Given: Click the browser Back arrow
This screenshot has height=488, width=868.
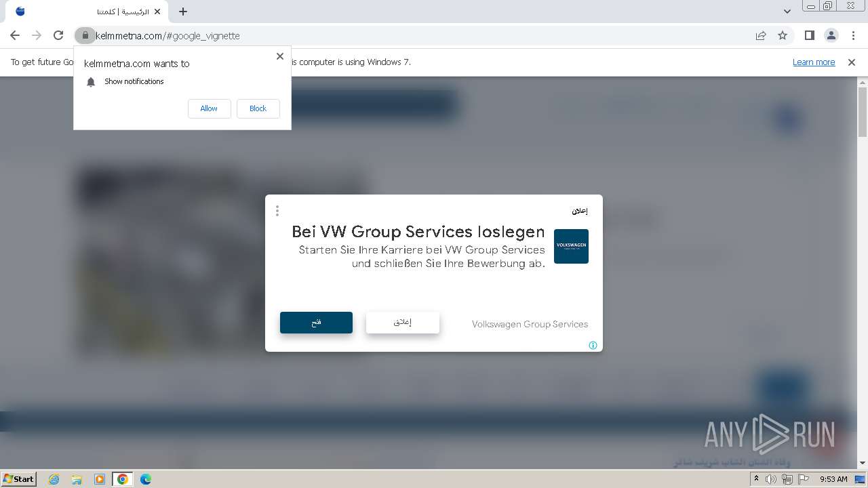Looking at the screenshot, I should [15, 35].
